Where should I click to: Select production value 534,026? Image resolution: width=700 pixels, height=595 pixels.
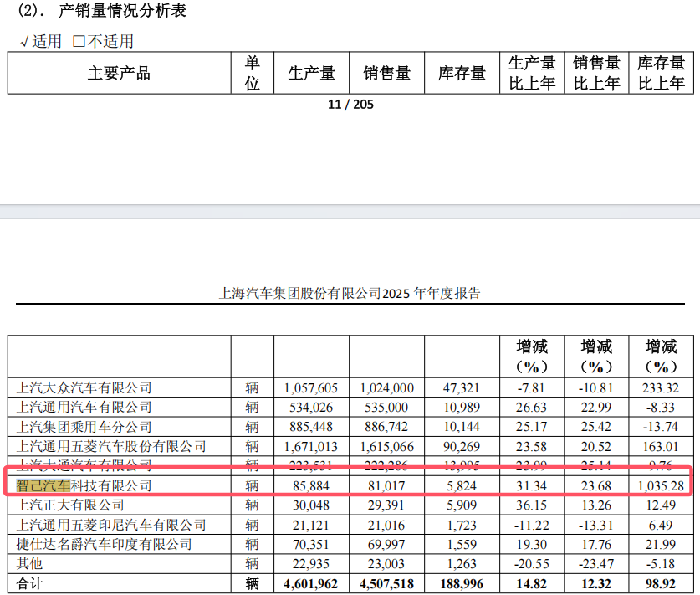pos(311,408)
